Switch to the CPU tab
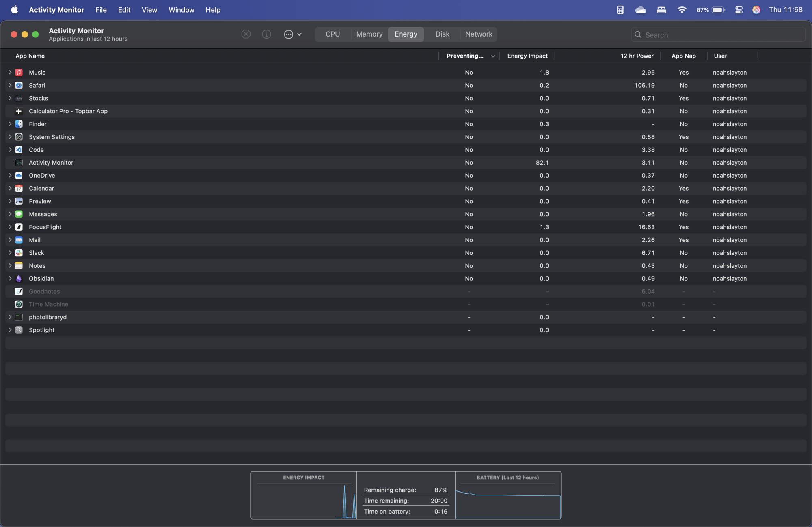 click(x=333, y=34)
